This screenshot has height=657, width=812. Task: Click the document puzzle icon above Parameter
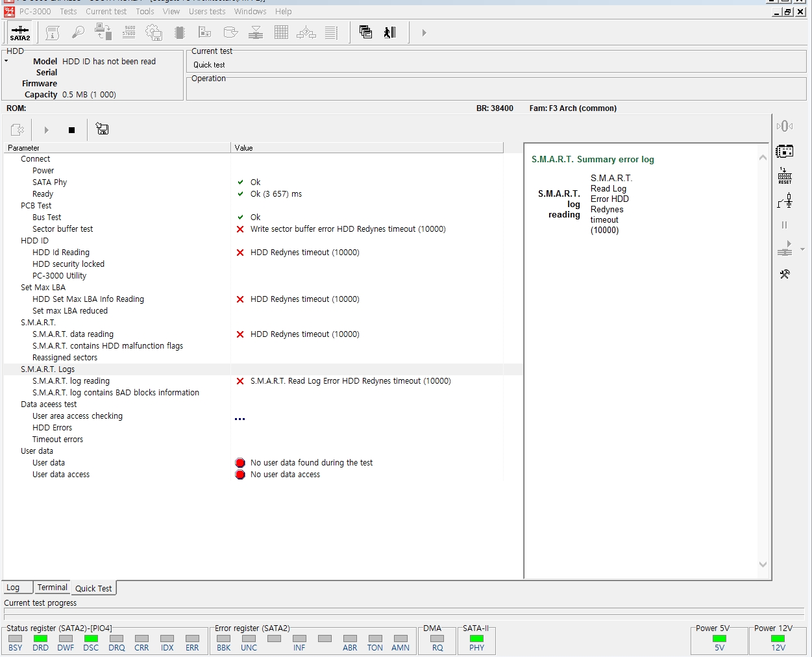[18, 130]
